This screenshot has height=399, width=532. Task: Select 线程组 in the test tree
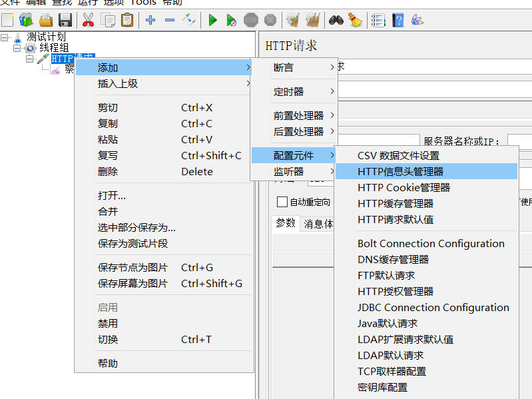tap(53, 48)
